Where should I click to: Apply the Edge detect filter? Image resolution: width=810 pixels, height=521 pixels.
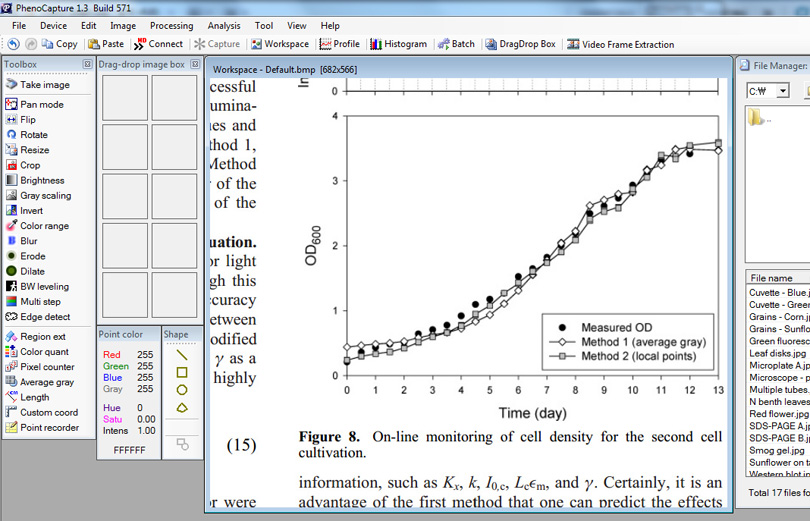pyautogui.click(x=44, y=317)
